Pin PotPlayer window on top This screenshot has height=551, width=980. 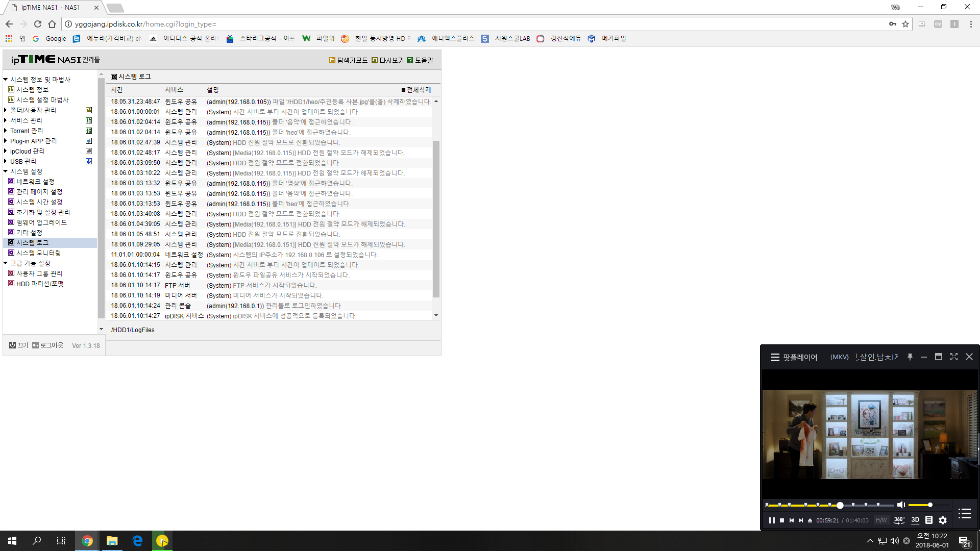pyautogui.click(x=910, y=357)
